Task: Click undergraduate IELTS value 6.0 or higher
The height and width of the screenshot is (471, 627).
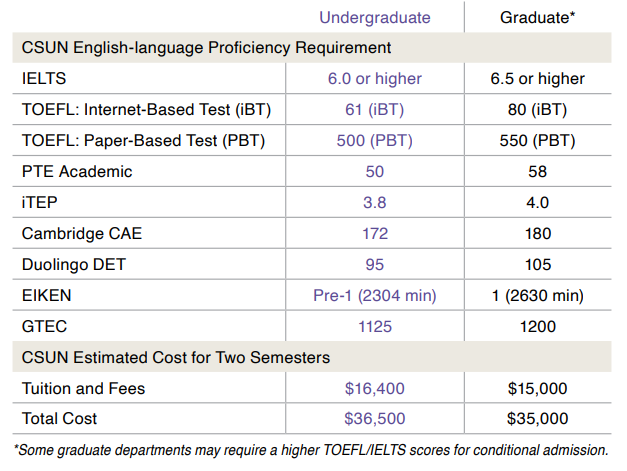Action: (x=375, y=79)
